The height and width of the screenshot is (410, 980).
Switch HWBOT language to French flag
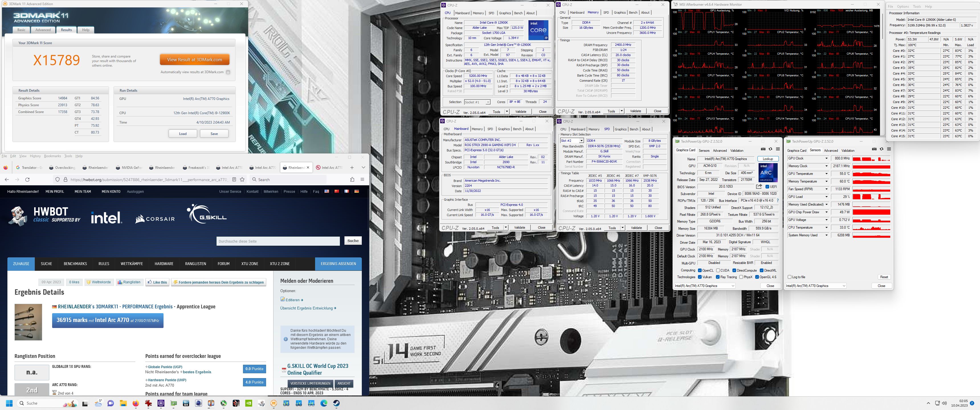tap(347, 191)
